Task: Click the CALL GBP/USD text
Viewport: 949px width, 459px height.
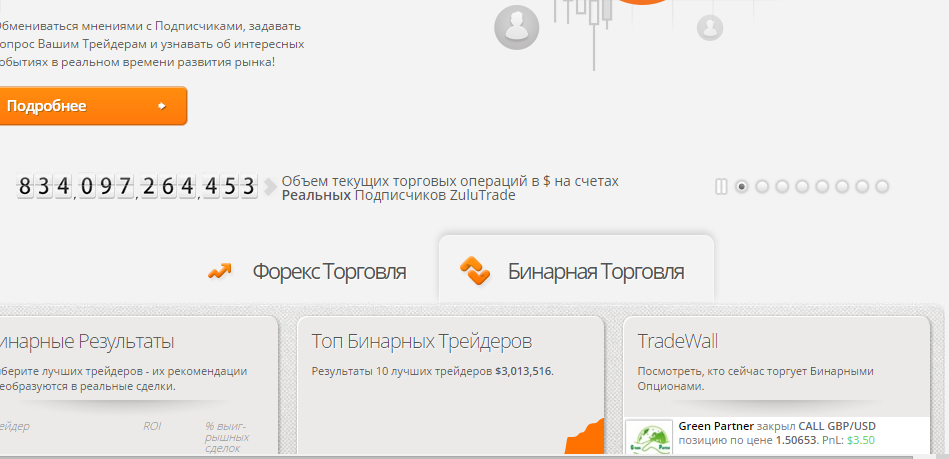Action: [837, 426]
